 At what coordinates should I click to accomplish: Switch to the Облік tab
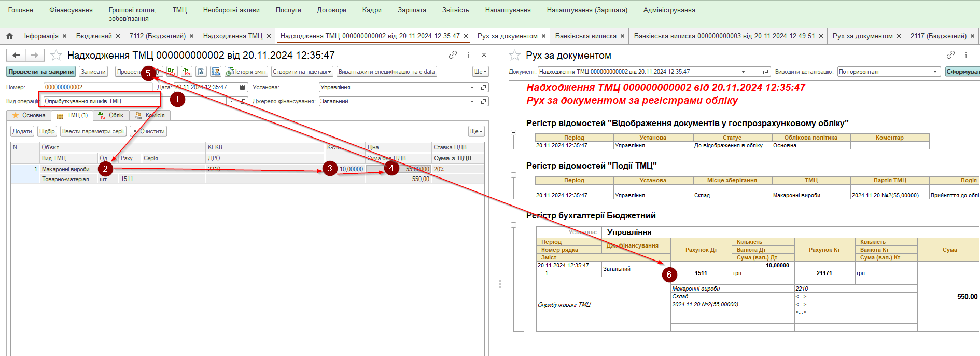pos(111,115)
